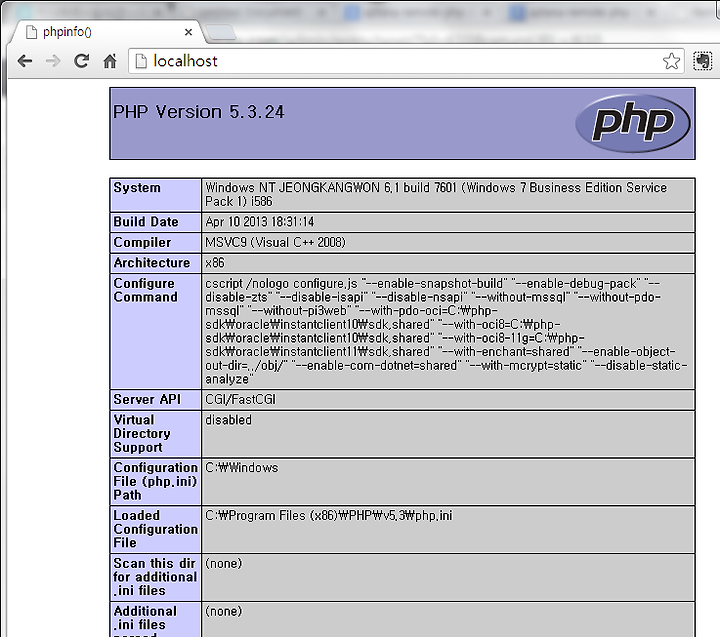Viewport: 720px width, 637px height.
Task: Click the Windows NT JEONGKANGWON system value
Action: point(436,195)
